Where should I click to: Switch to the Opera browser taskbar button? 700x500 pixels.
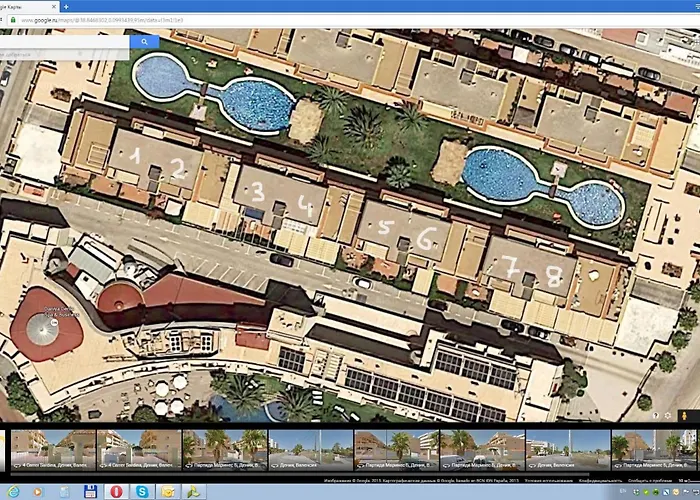coord(117,492)
